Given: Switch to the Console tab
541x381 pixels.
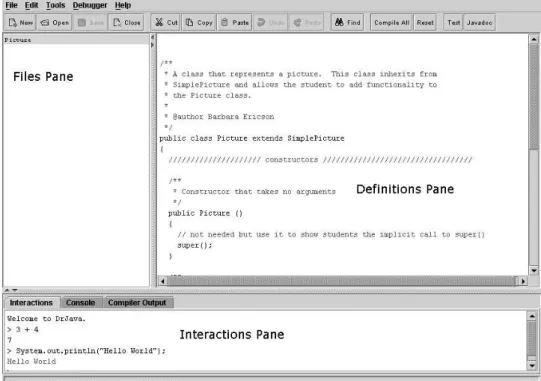Looking at the screenshot, I should 81,303.
